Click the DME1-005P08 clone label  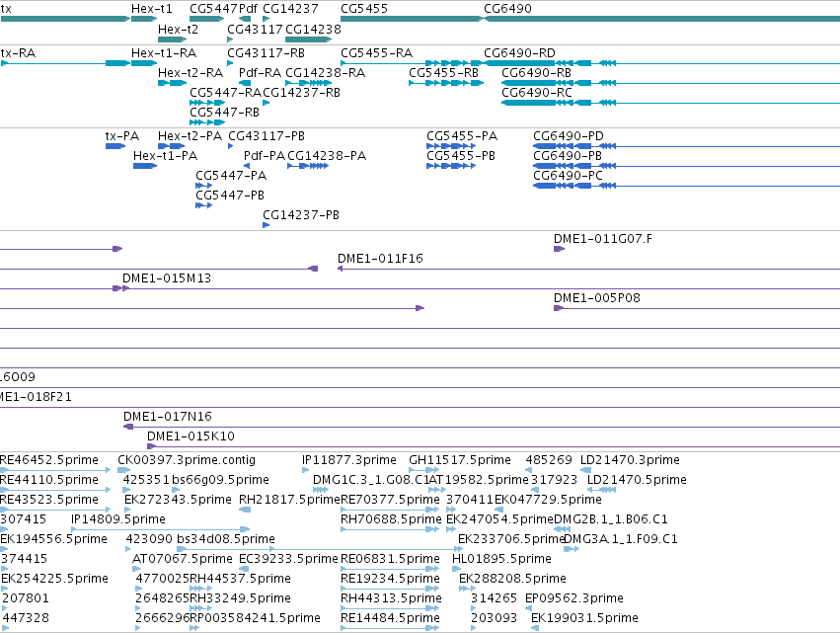pos(597,298)
